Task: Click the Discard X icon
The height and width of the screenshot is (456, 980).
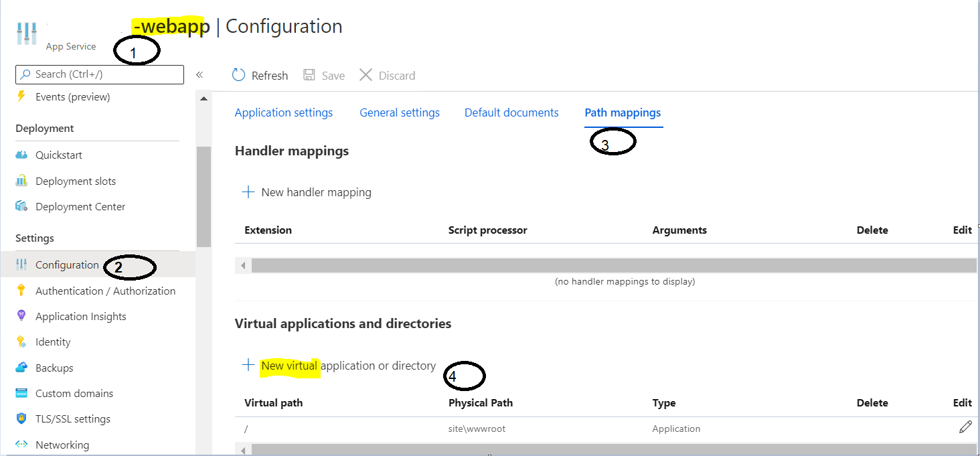Action: pyautogui.click(x=365, y=75)
